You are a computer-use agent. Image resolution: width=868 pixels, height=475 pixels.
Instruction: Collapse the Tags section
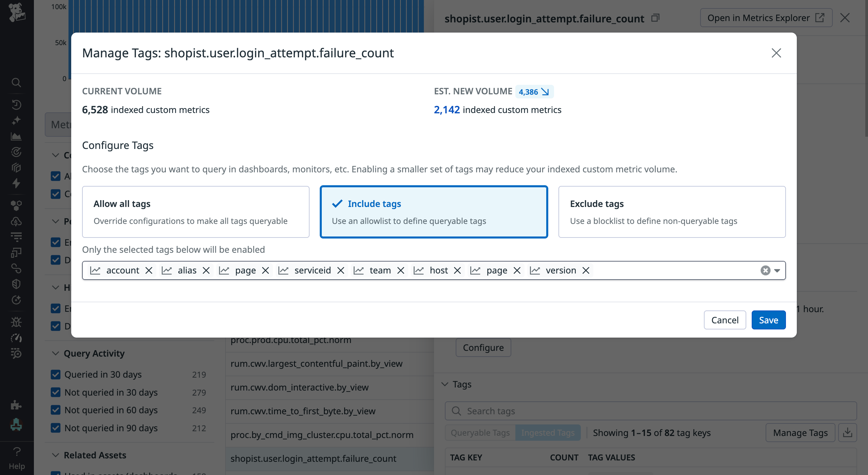point(445,384)
